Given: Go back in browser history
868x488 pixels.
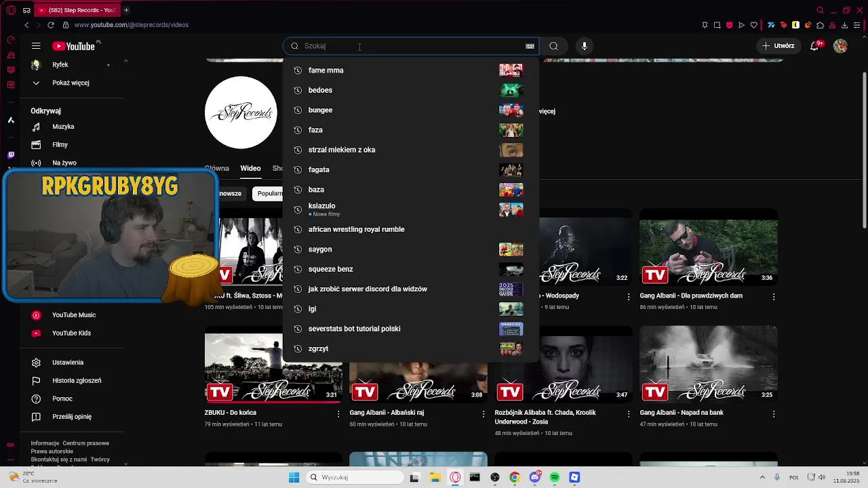Looking at the screenshot, I should click(26, 25).
